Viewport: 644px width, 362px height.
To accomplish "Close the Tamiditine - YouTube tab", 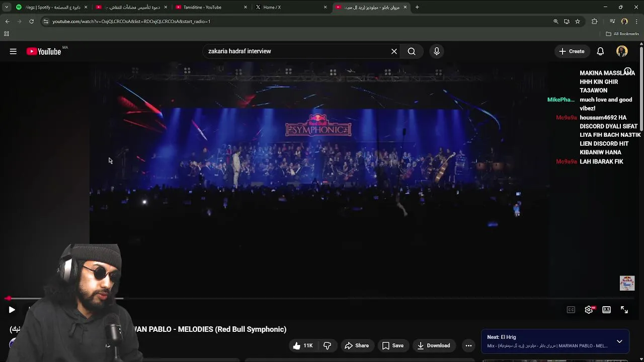I will point(246,7).
